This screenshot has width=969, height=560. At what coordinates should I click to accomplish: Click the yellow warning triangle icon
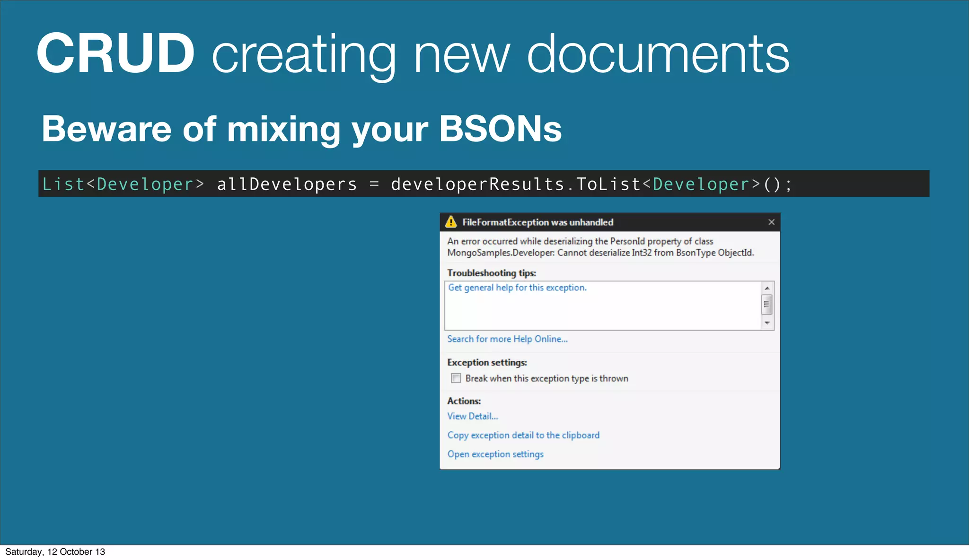(x=451, y=222)
